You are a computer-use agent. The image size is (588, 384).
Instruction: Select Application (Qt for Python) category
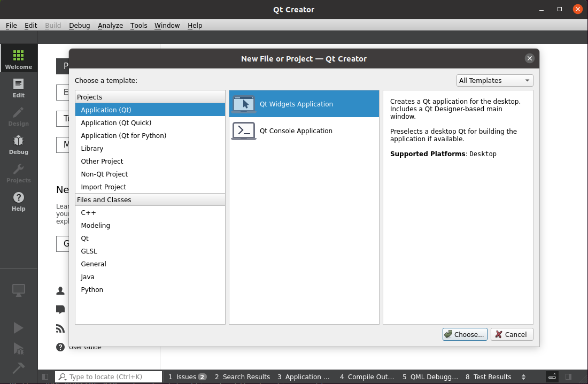point(150,135)
